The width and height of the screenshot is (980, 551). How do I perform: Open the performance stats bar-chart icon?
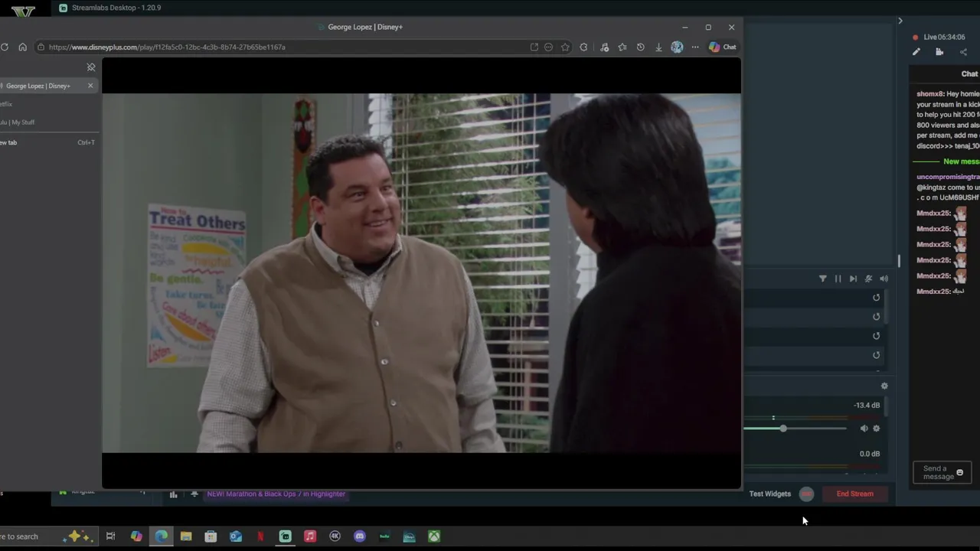click(173, 494)
